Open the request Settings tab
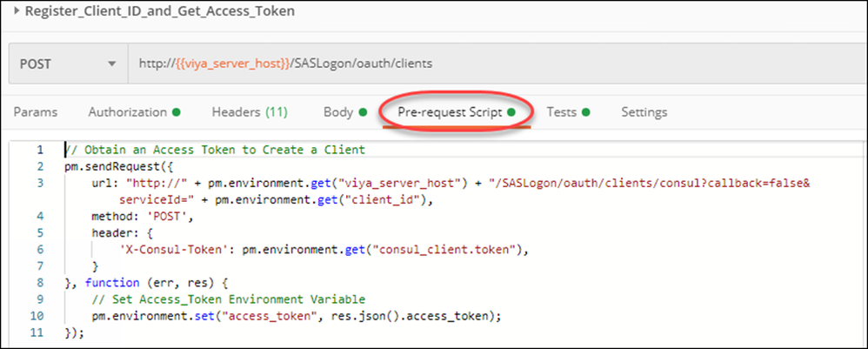The width and height of the screenshot is (868, 349). [x=644, y=112]
